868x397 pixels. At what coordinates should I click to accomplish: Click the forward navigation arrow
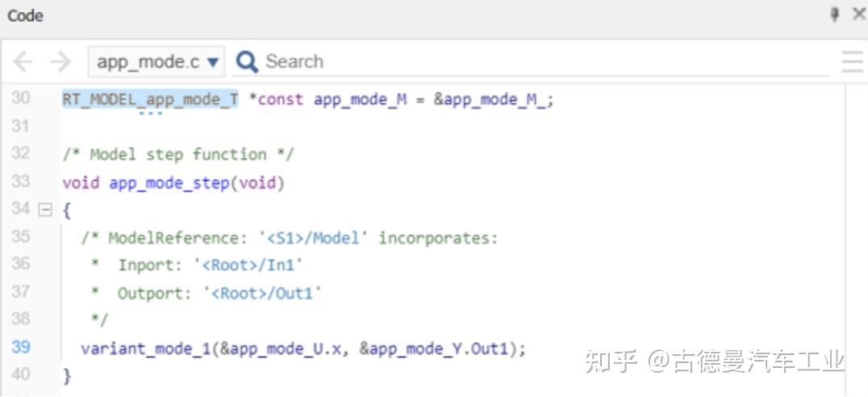(61, 61)
